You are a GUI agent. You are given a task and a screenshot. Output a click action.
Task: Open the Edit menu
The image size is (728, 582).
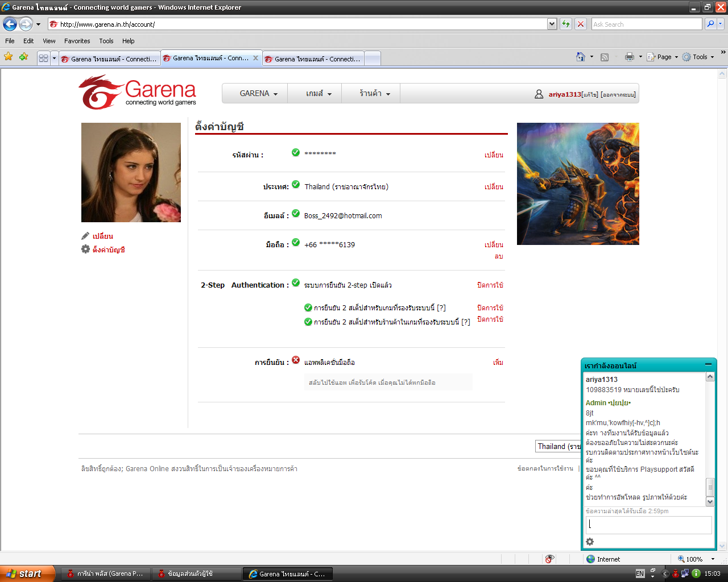point(28,41)
